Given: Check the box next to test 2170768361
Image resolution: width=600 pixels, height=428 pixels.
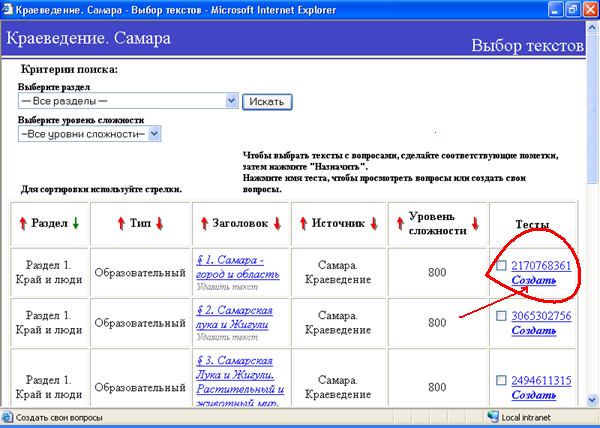Looking at the screenshot, I should tap(501, 265).
